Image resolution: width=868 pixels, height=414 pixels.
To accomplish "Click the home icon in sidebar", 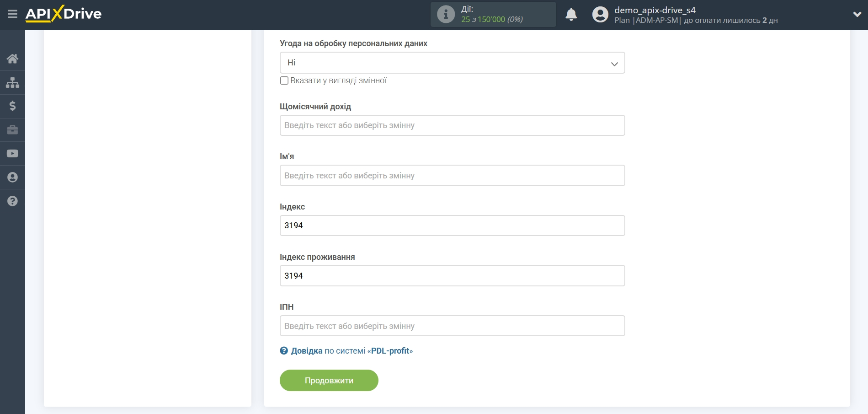I will (12, 59).
